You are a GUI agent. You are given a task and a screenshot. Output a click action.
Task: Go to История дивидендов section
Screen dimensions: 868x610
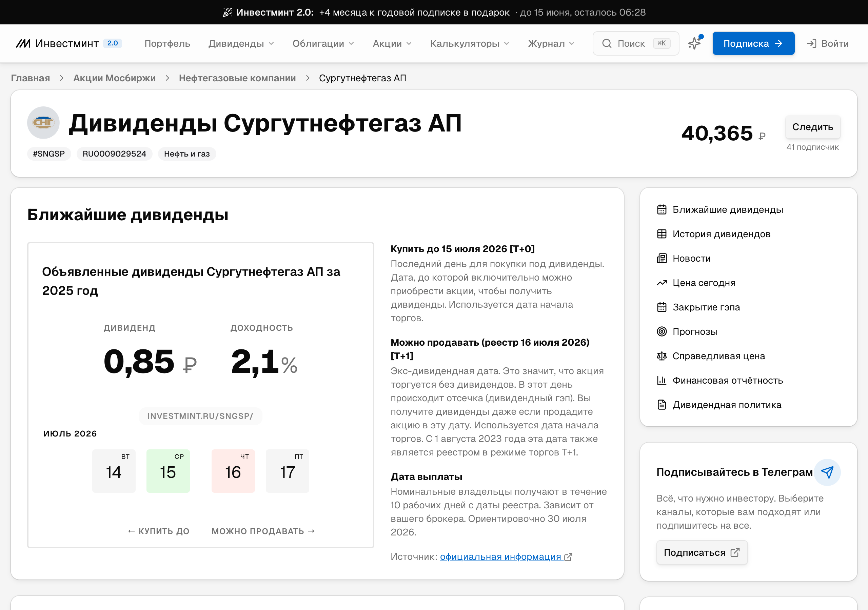point(721,234)
